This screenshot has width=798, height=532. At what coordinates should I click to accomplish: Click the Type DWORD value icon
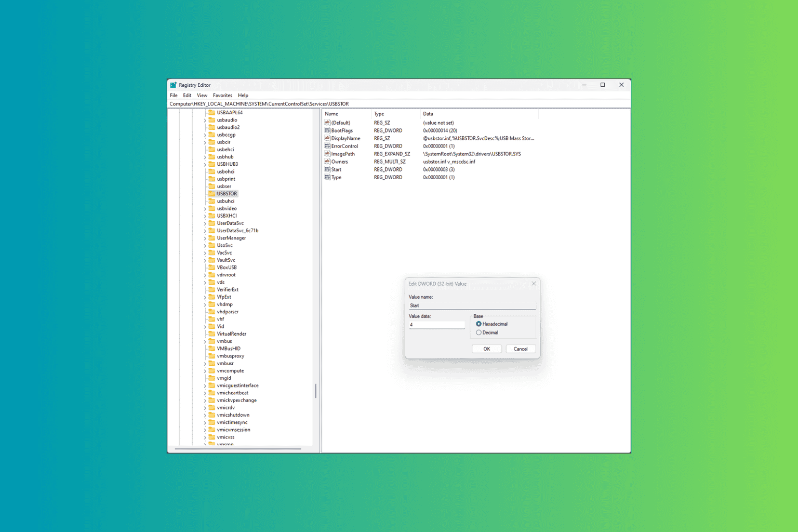coord(327,177)
